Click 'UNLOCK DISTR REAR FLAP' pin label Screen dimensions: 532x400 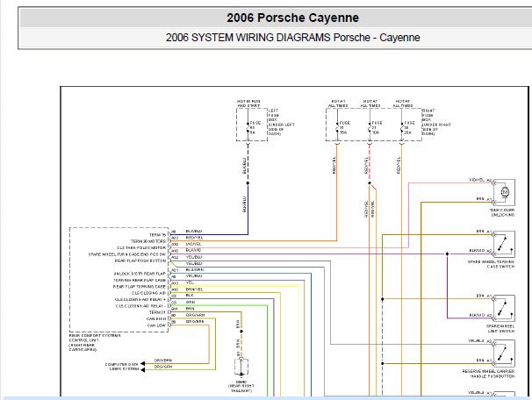coord(140,274)
